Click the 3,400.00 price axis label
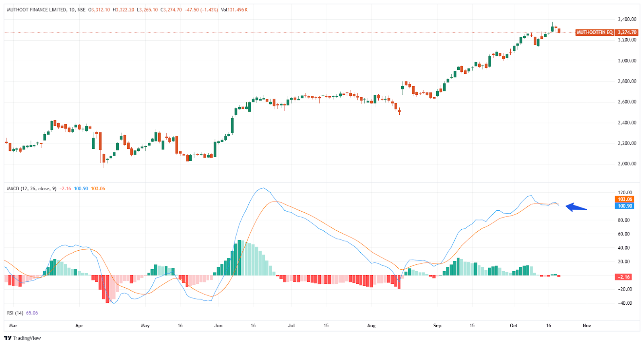The image size is (644, 345). point(627,19)
